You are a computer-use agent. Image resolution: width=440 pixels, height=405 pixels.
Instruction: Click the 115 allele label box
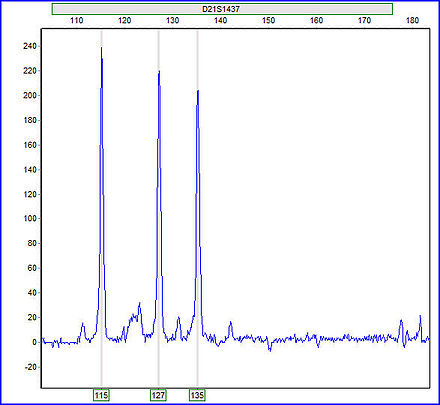pos(101,395)
